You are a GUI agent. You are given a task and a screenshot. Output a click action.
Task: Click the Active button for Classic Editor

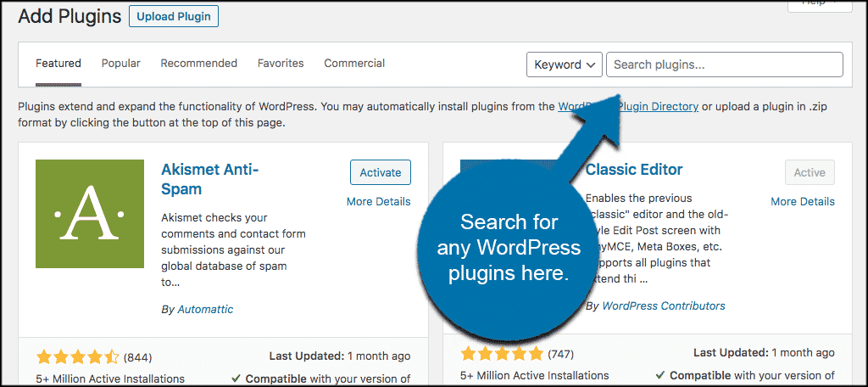coord(810,172)
